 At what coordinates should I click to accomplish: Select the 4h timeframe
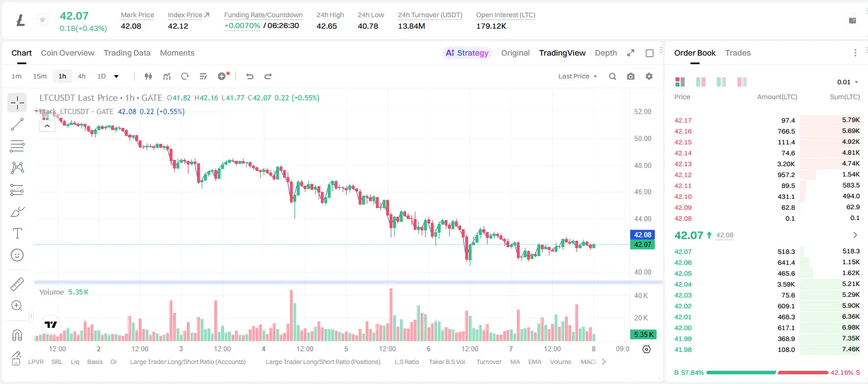(x=81, y=76)
